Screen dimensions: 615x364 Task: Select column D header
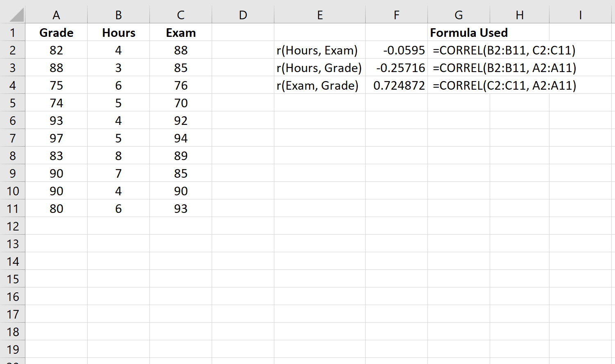click(243, 15)
